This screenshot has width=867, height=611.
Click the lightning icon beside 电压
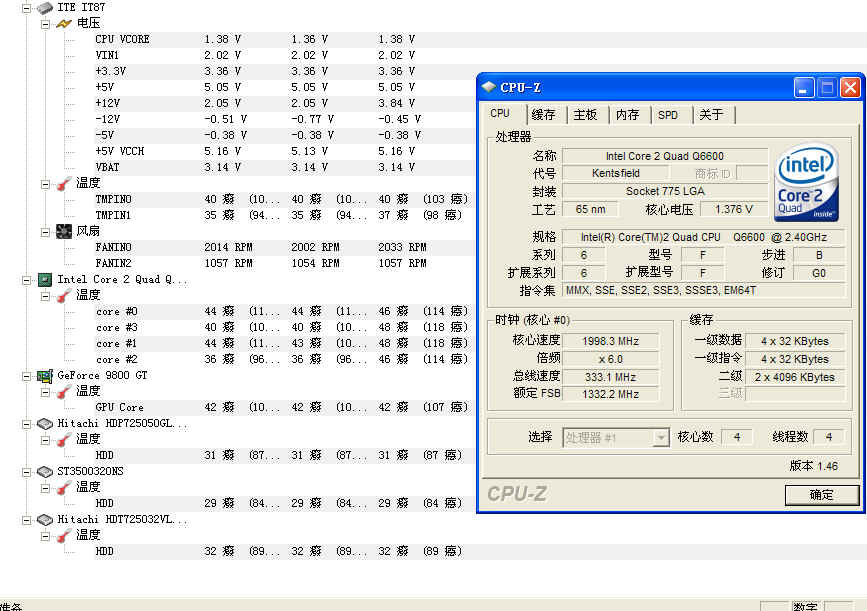tap(64, 24)
